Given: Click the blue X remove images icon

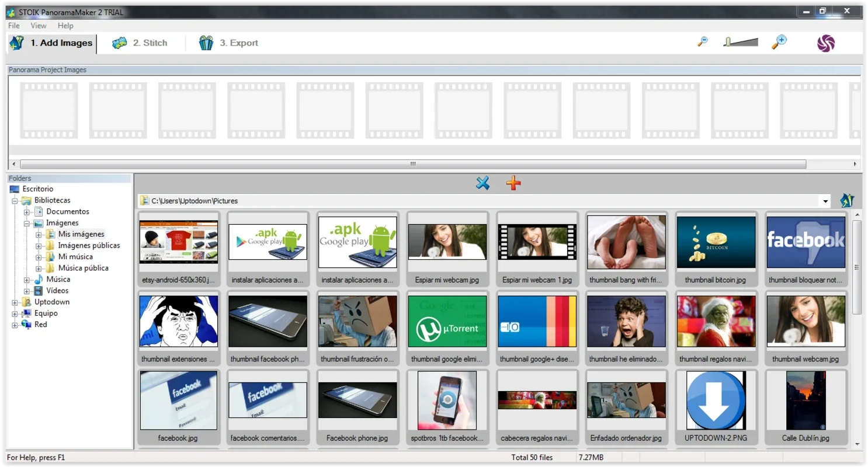Looking at the screenshot, I should click(x=482, y=183).
